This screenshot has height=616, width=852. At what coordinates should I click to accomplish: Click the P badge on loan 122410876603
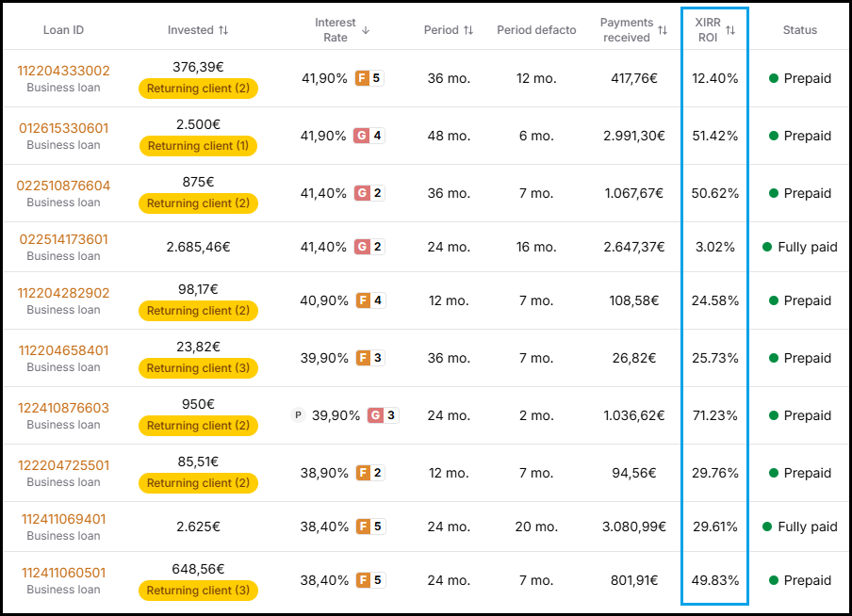[298, 415]
